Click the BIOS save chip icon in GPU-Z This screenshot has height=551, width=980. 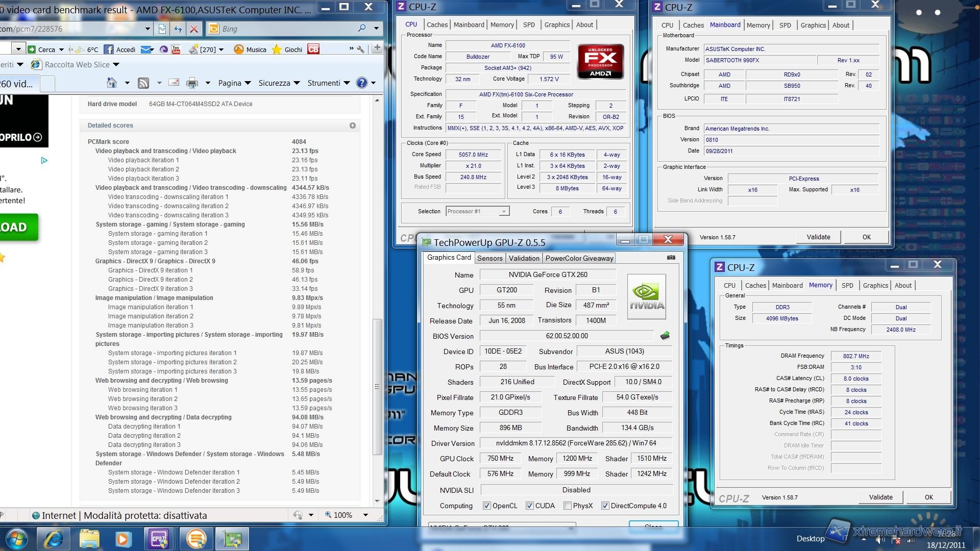665,336
